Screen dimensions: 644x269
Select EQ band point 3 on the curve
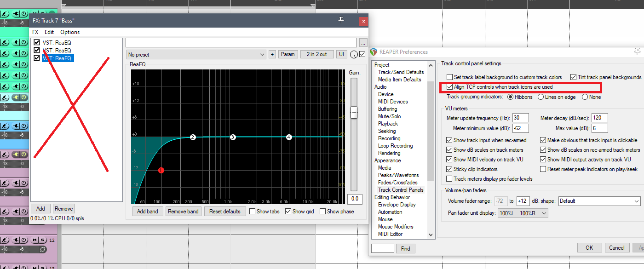pyautogui.click(x=233, y=137)
